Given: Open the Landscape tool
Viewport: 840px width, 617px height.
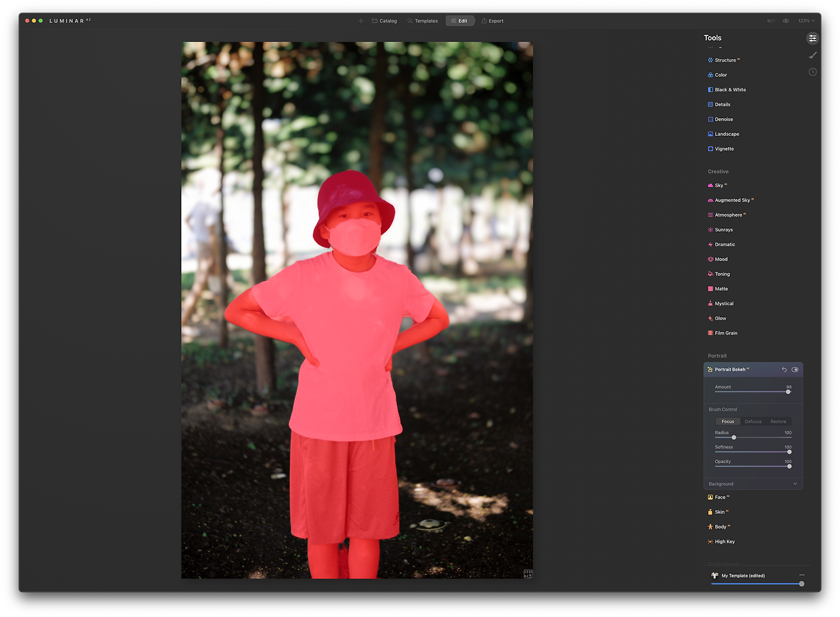Looking at the screenshot, I should 723,134.
